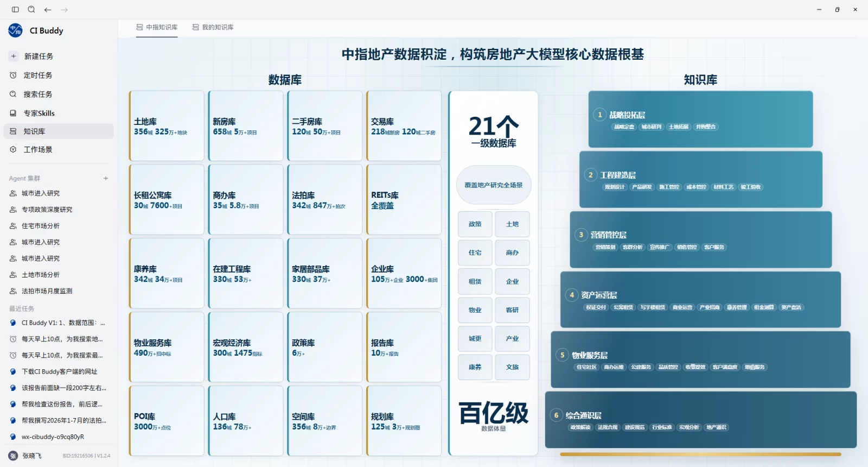This screenshot has height=467, width=868.
Task: Open the 土地库 database card
Action: [x=167, y=126]
